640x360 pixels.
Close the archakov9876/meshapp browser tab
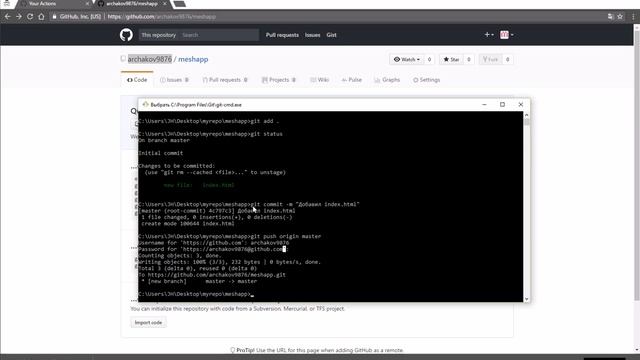(164, 4)
